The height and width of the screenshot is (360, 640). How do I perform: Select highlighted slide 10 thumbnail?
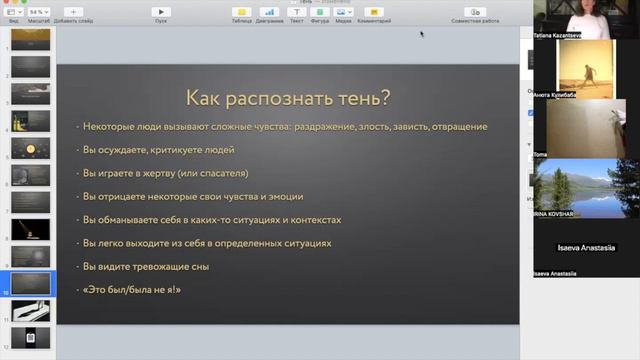click(31, 284)
